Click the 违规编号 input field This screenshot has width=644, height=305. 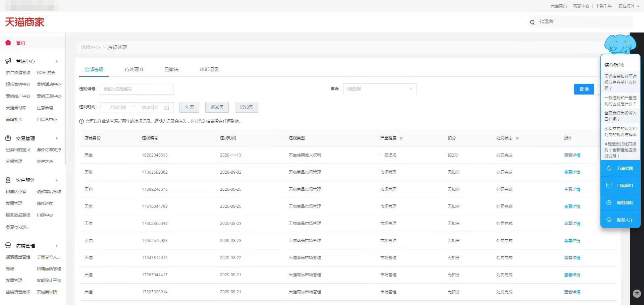point(137,89)
